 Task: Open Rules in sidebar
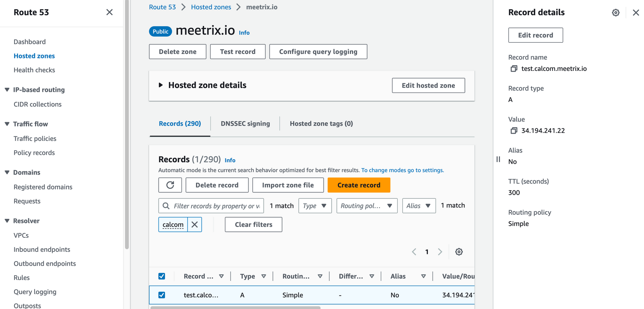tap(22, 278)
